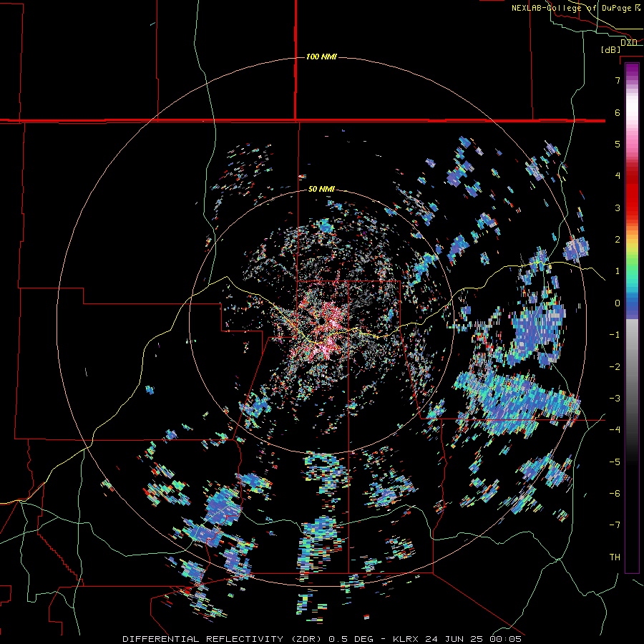Click the 6 value on the color scale
644x644 pixels.
[618, 112]
